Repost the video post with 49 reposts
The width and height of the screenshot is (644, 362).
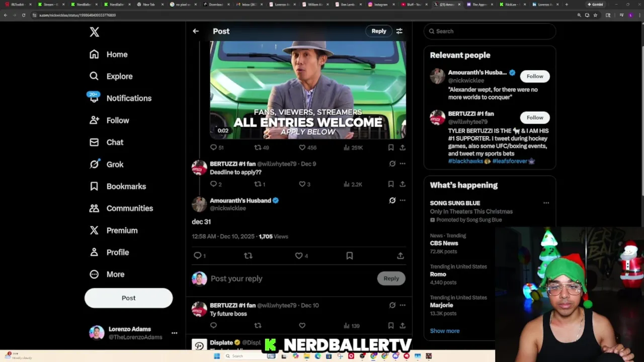point(262,147)
